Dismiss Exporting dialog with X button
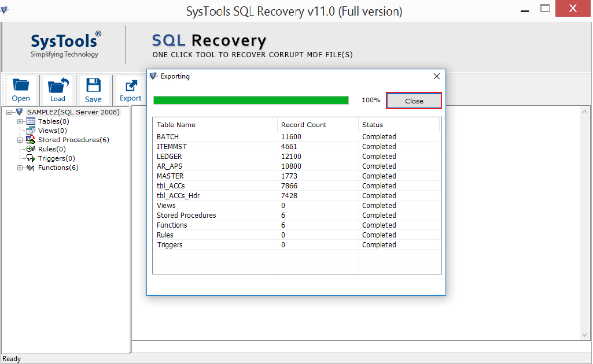 (437, 76)
